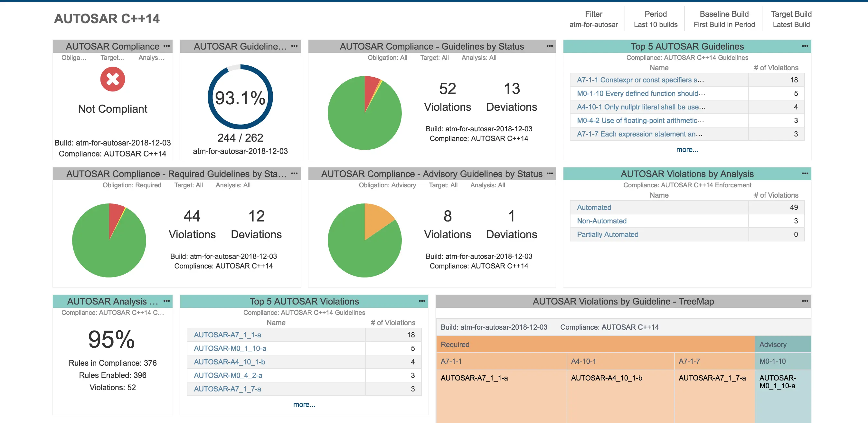Viewport: 868px width, 423px height.
Task: Open the AUTOSAR Guideline widget ellipsis menu
Action: click(x=294, y=46)
